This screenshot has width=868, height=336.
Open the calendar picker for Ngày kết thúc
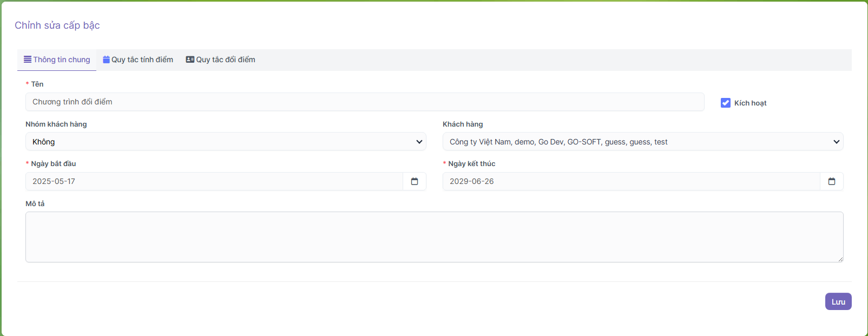832,181
